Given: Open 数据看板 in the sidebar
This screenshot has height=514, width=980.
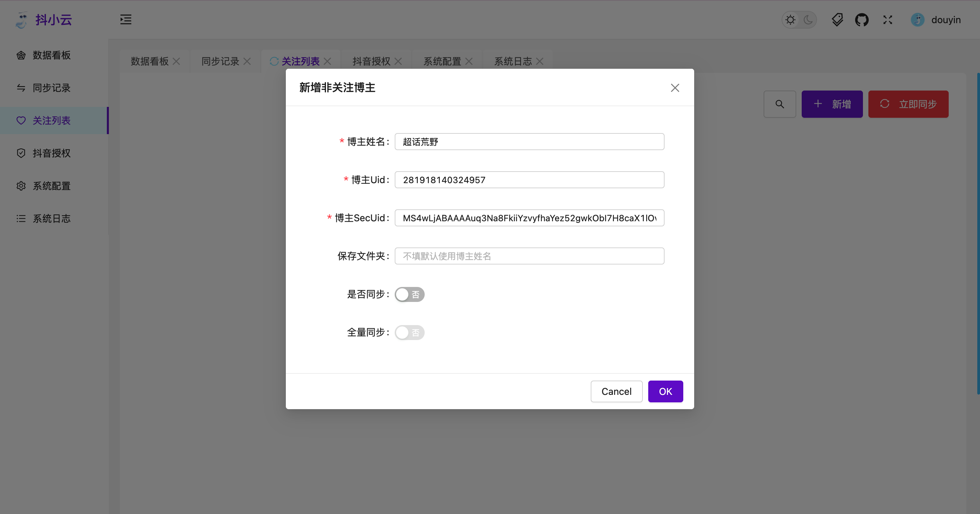Looking at the screenshot, I should [51, 55].
